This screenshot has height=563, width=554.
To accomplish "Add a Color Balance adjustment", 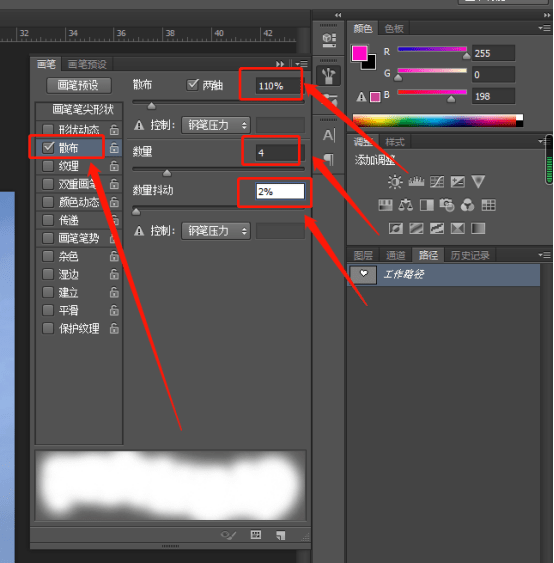I will tap(406, 205).
